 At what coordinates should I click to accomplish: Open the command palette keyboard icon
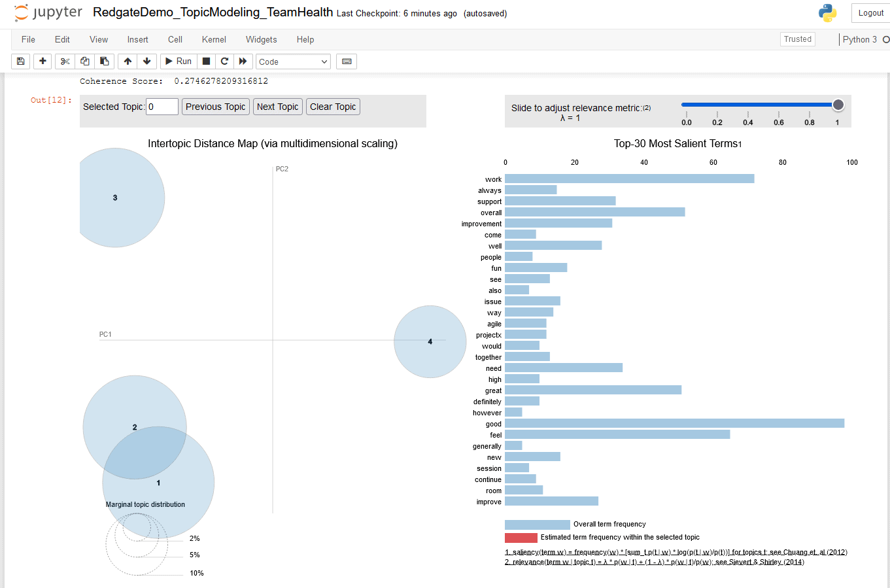[x=347, y=61]
